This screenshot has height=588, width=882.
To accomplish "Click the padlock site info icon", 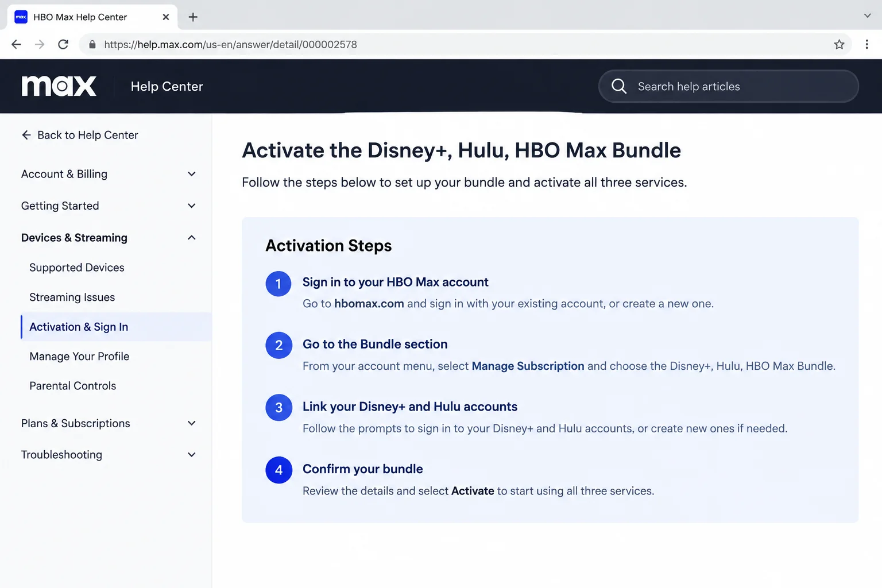I will point(92,44).
